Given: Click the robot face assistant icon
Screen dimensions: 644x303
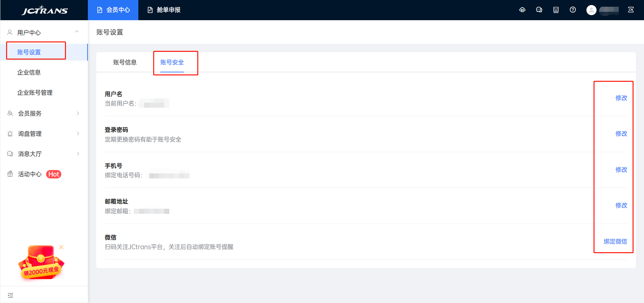Looking at the screenshot, I should [x=556, y=10].
